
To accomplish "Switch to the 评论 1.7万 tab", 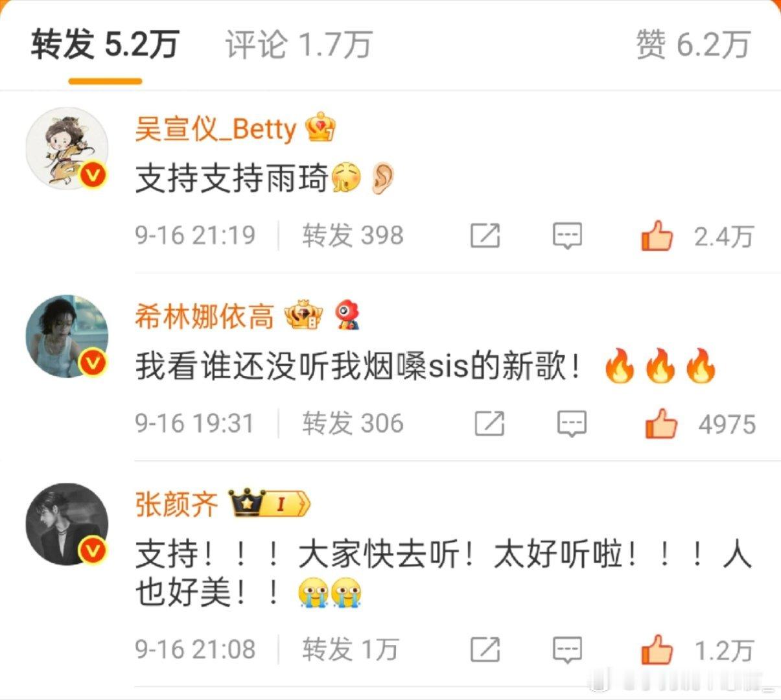I will (299, 45).
